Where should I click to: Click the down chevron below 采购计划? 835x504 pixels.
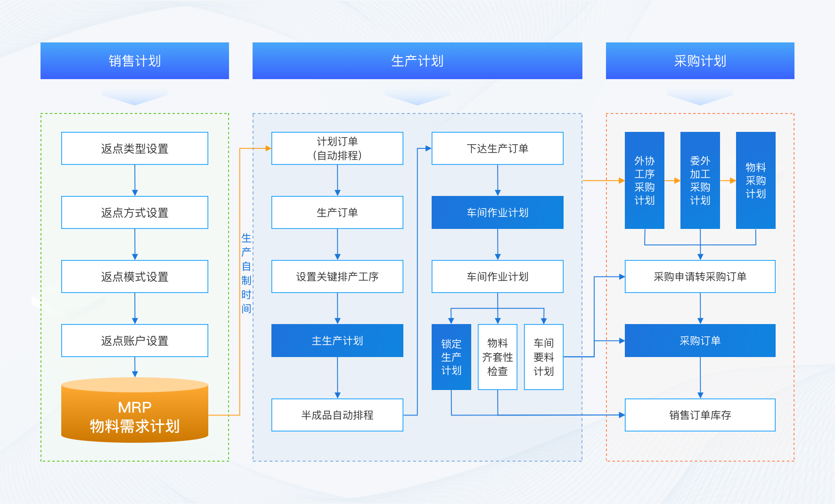coord(700,98)
